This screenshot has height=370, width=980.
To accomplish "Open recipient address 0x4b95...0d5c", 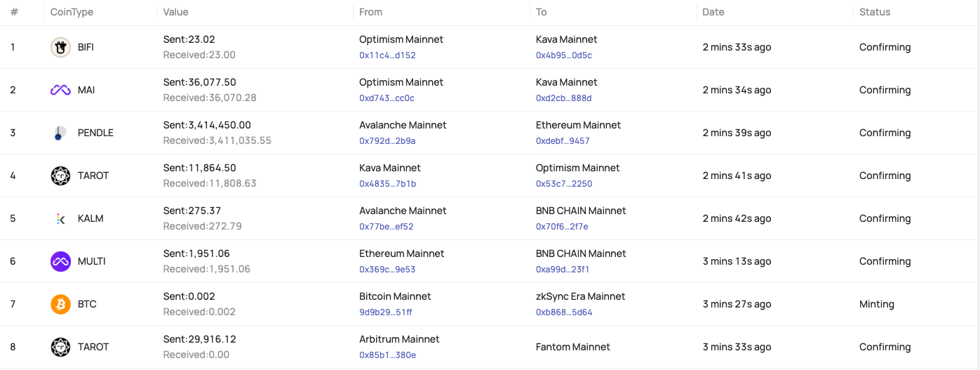I will pos(564,55).
